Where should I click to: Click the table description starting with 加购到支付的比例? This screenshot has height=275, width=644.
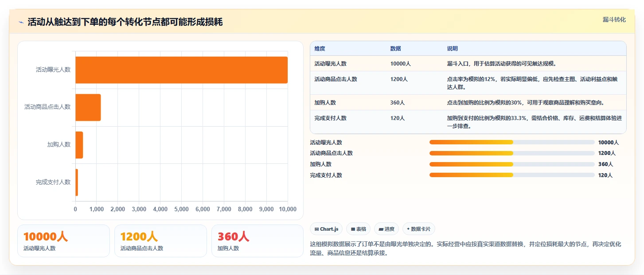pyautogui.click(x=534, y=122)
